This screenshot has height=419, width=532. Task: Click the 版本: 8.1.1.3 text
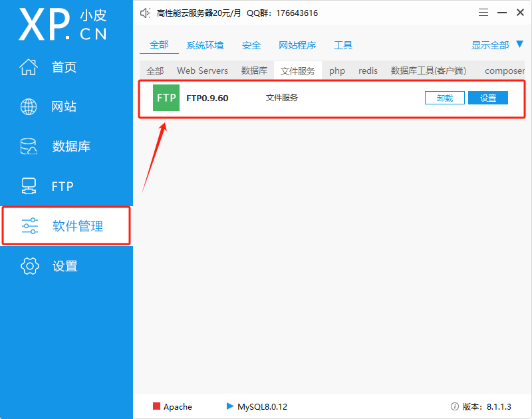tap(487, 407)
